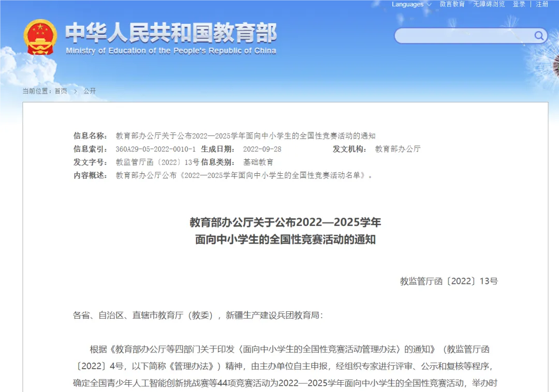Click 教育部办公厅 next to 发文机构
Screen dimensions: 559x392
[x=398, y=149]
